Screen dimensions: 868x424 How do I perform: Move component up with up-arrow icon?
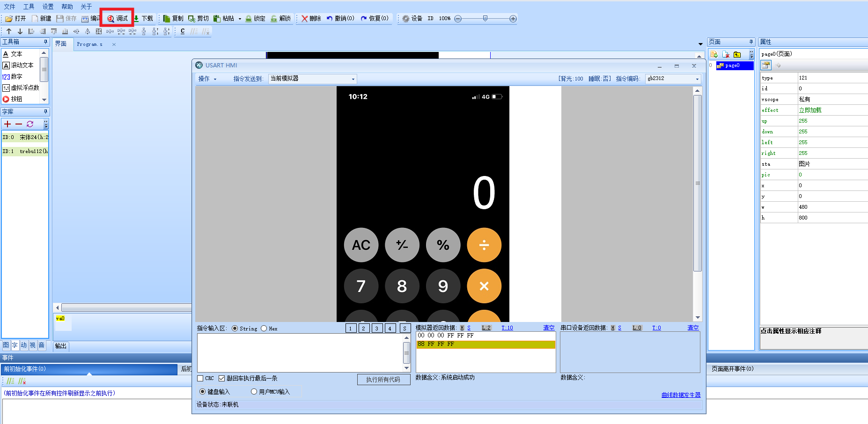[x=9, y=31]
